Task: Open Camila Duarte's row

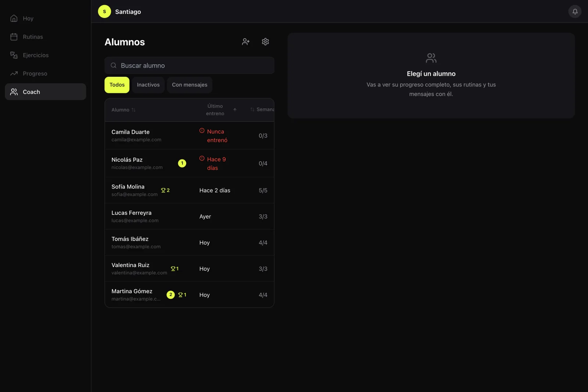Action: pyautogui.click(x=189, y=136)
